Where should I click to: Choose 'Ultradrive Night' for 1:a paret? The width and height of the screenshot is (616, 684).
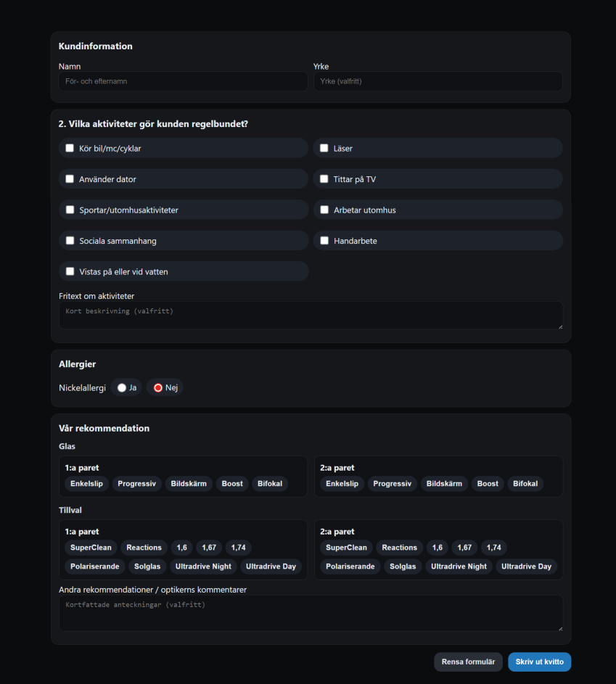[203, 566]
